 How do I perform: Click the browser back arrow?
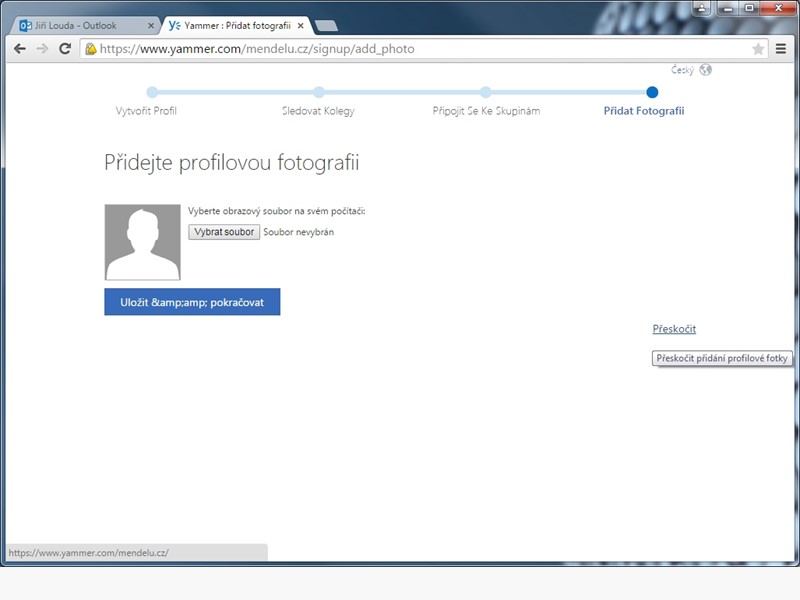(20, 48)
